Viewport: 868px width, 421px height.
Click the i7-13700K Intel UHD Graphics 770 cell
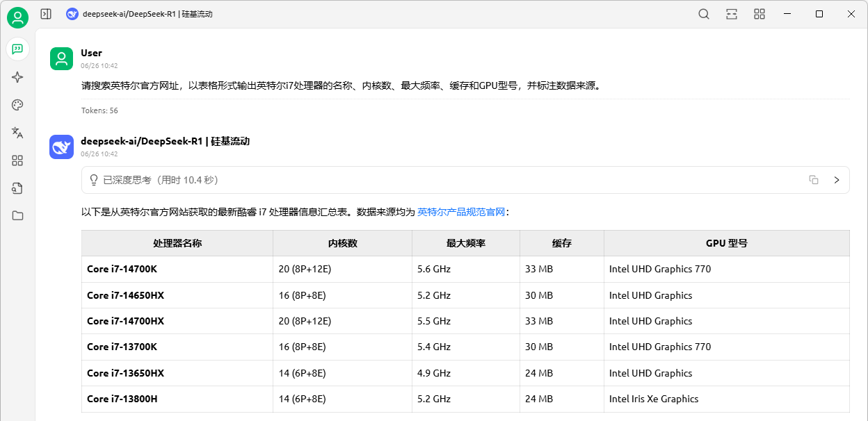point(727,347)
